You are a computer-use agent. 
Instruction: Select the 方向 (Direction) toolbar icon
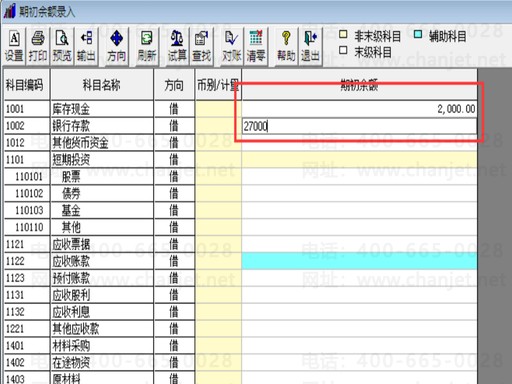116,47
